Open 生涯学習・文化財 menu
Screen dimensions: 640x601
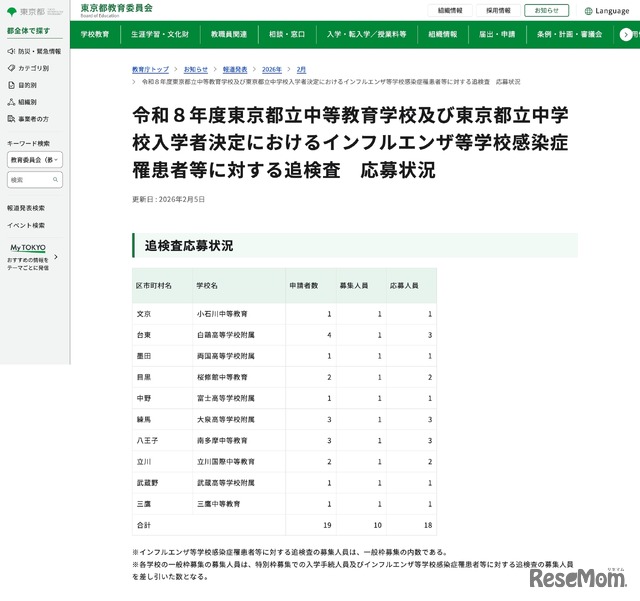pos(160,34)
